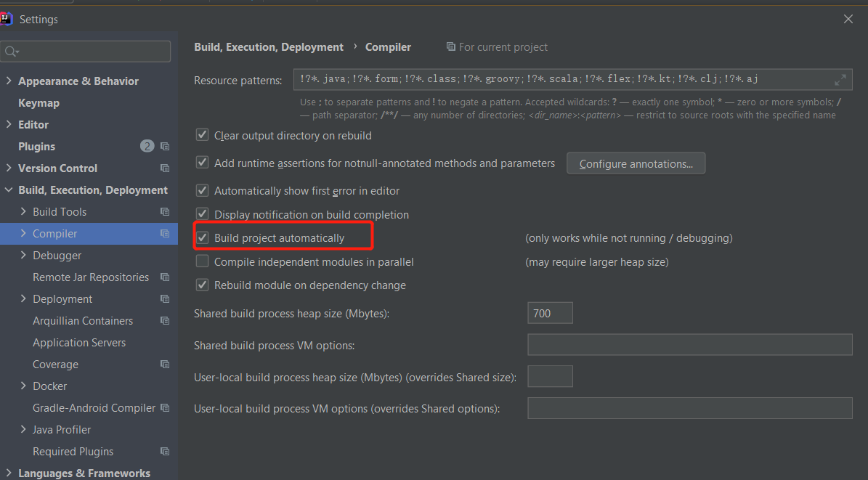Click the project-level icon next to Version Control
The width and height of the screenshot is (868, 480).
click(x=164, y=168)
